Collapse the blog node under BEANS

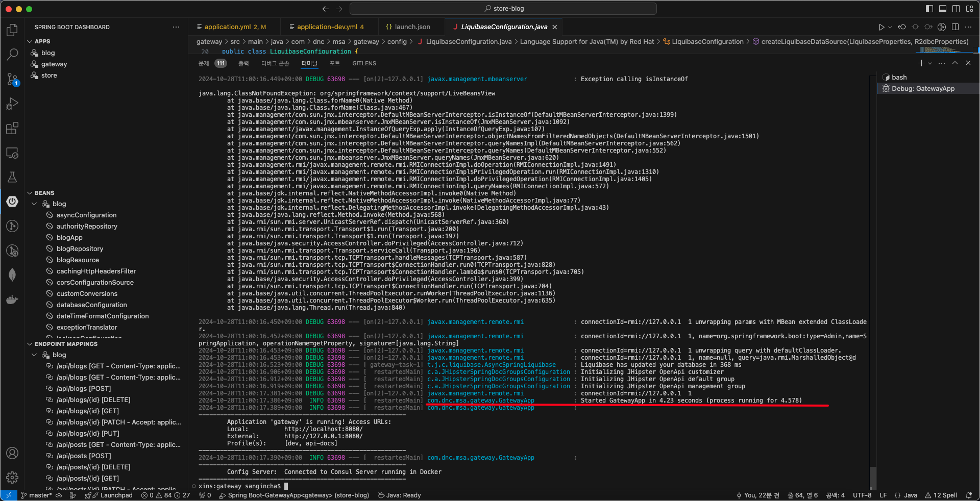tap(34, 204)
